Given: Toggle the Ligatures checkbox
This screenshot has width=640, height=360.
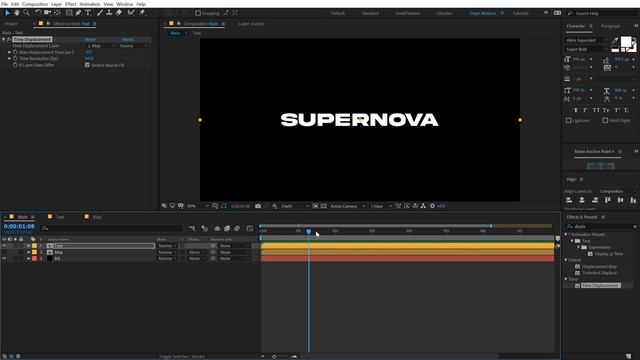Looking at the screenshot, I should pos(569,120).
